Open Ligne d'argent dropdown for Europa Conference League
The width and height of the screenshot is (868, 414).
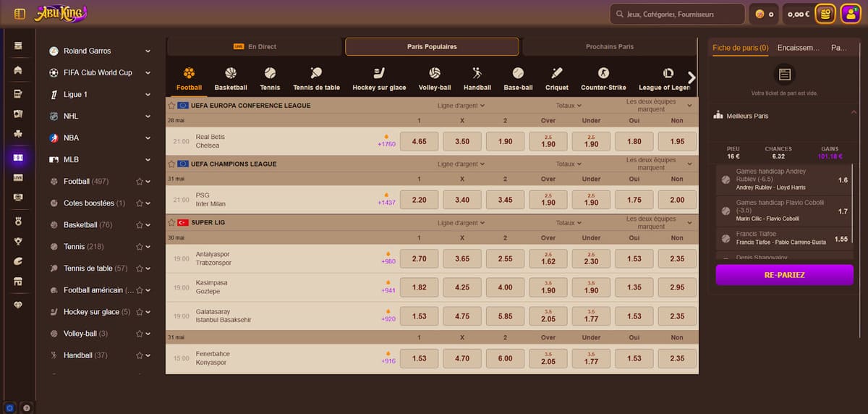pyautogui.click(x=461, y=106)
